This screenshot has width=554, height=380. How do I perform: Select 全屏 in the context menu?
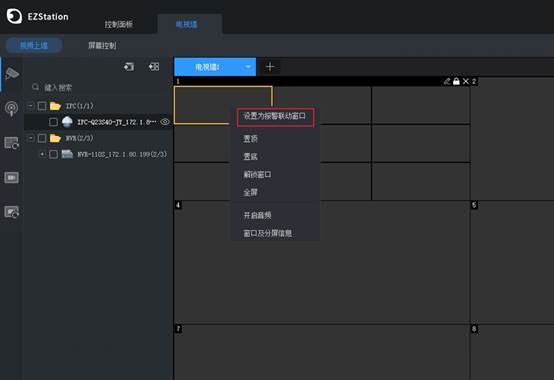tap(251, 192)
